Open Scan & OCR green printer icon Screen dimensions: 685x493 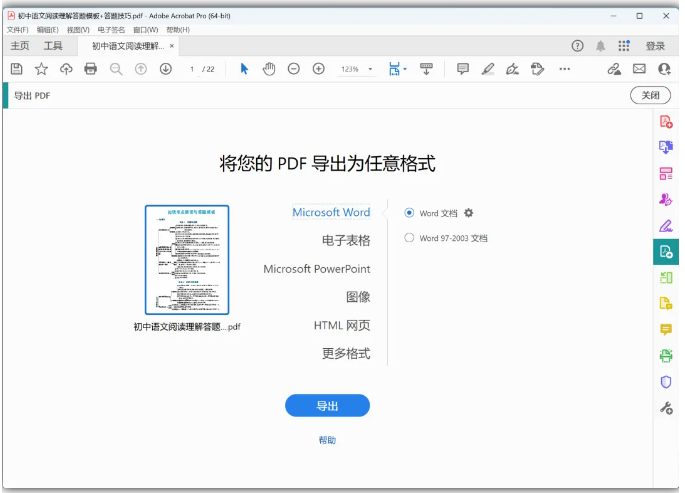(x=666, y=355)
